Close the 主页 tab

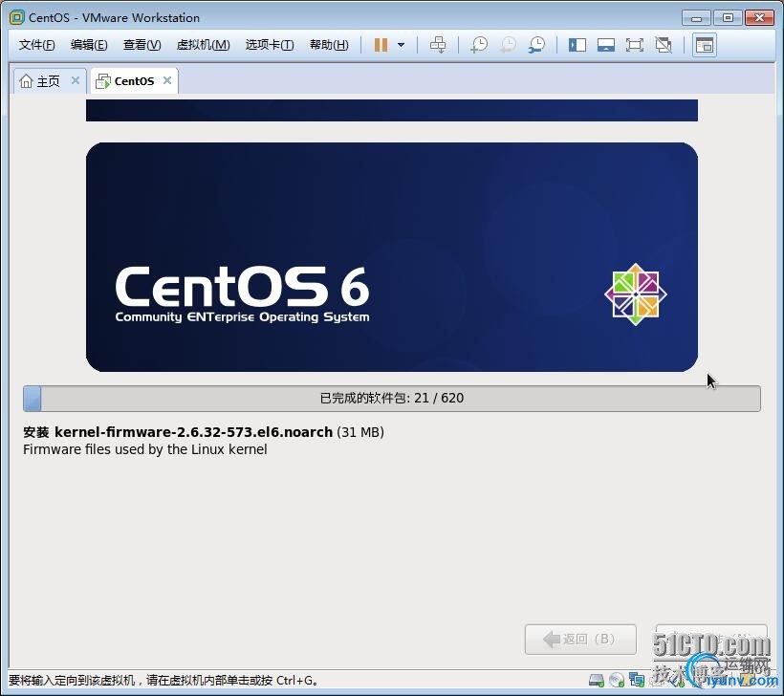click(x=76, y=80)
